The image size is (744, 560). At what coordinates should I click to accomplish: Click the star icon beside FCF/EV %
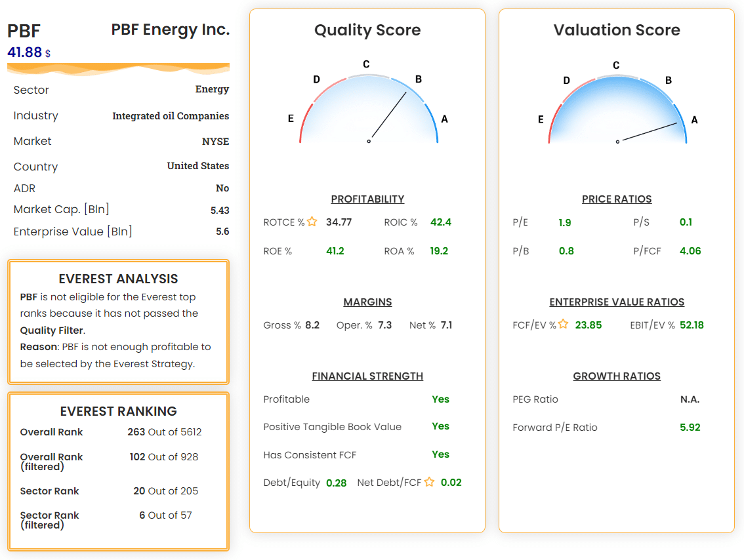pos(563,324)
